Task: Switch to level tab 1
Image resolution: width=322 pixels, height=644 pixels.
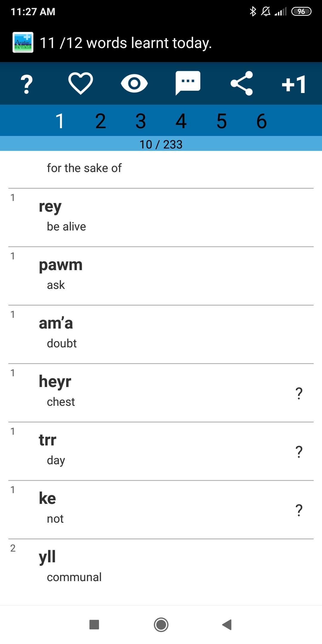Action: pos(60,121)
